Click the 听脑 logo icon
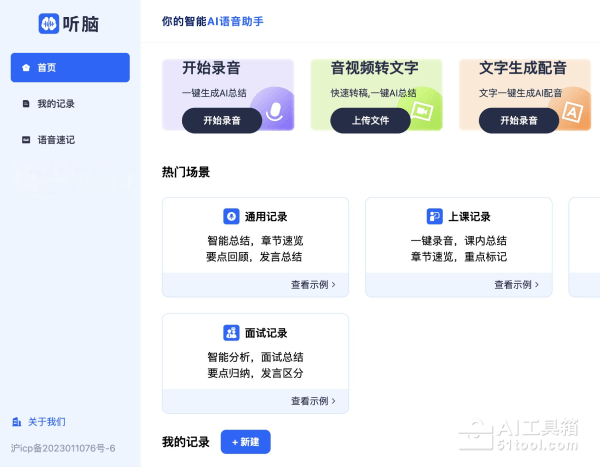 [x=49, y=23]
